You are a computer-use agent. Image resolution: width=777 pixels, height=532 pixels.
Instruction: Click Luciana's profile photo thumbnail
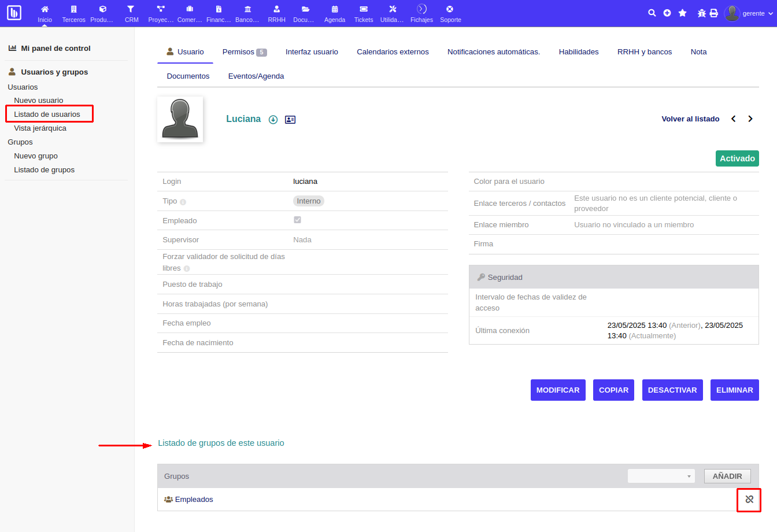coord(180,119)
